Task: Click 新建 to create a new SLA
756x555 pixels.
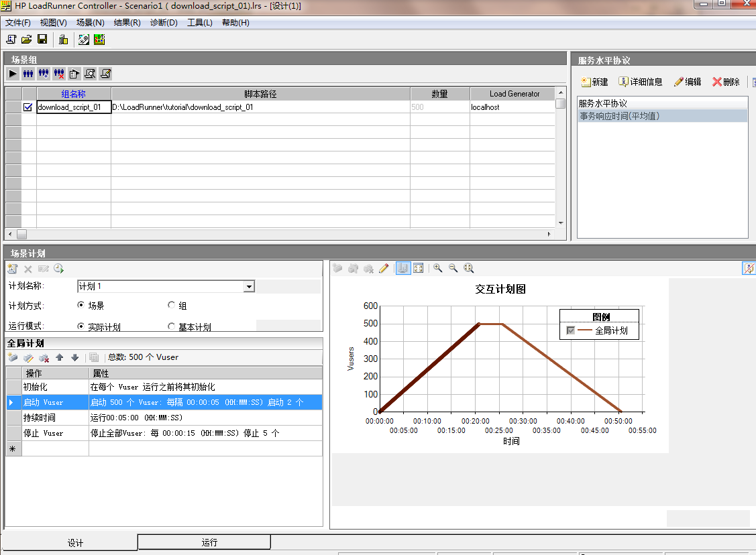Action: click(x=594, y=82)
